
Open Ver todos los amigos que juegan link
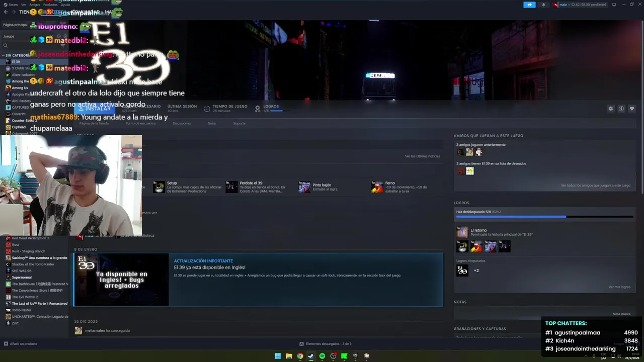596,186
